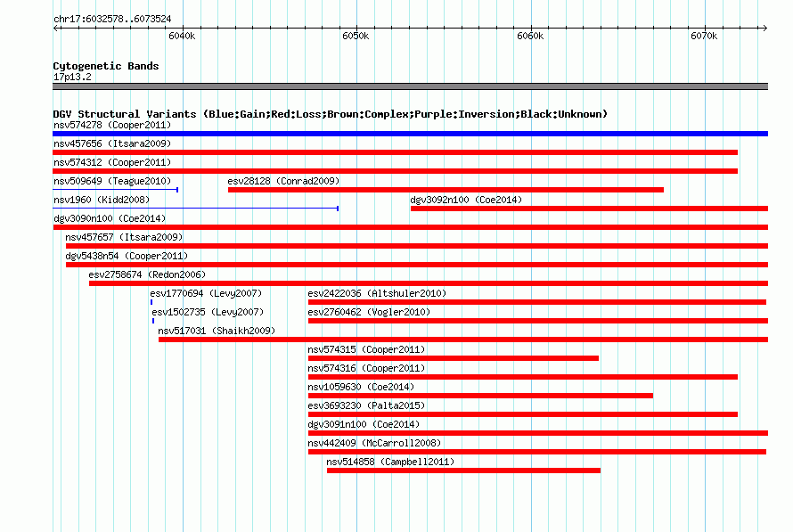
Task: Select dgv3090n100 (Coe2014) label
Action: (x=110, y=218)
